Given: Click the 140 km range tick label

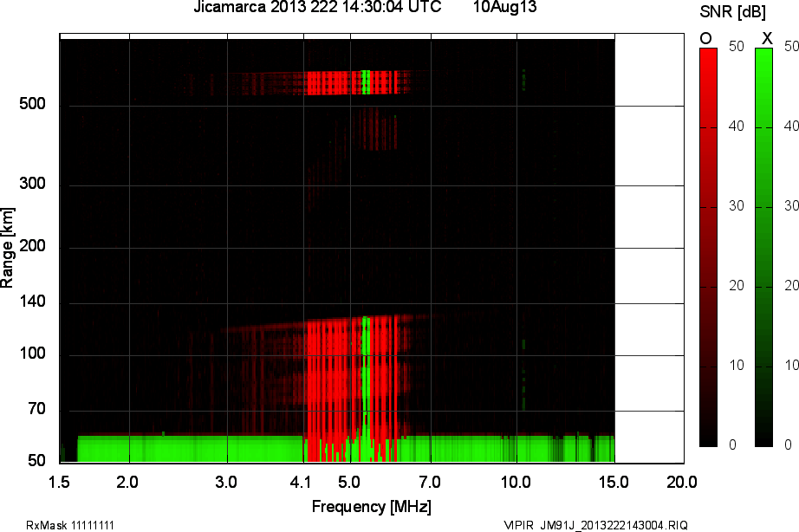Looking at the screenshot, I should [33, 302].
